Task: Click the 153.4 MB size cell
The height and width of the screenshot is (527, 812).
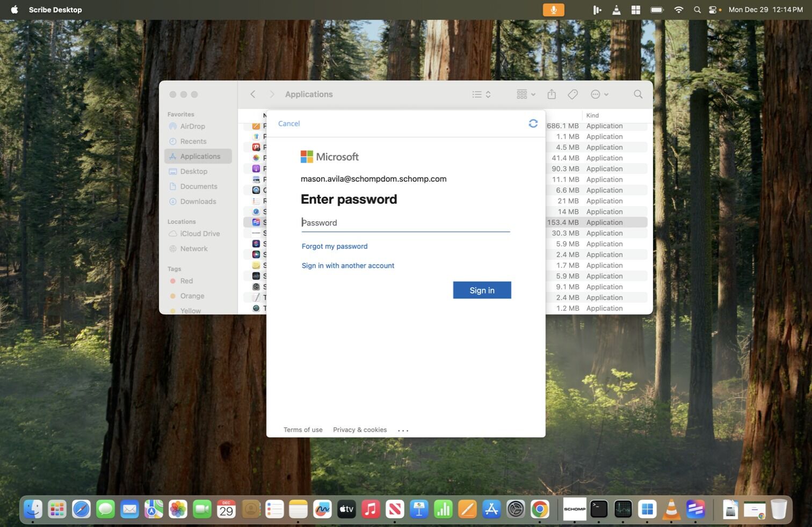Action: coord(563,223)
